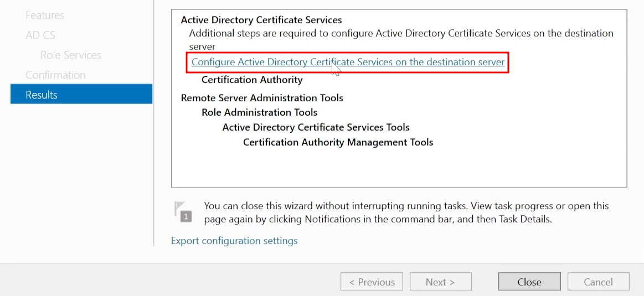
Task: Click Export configuration settings link
Action: [234, 241]
